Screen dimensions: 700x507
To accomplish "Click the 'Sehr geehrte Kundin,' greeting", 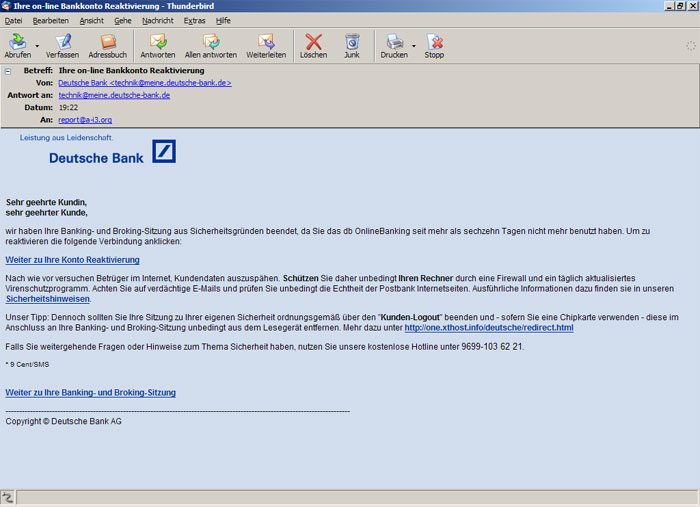I will click(x=46, y=202).
